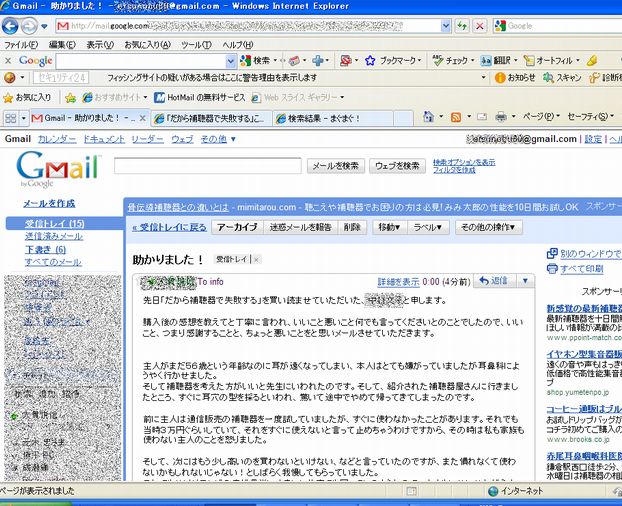Click 設定 settings link
The height and width of the screenshot is (506, 622).
[593, 139]
